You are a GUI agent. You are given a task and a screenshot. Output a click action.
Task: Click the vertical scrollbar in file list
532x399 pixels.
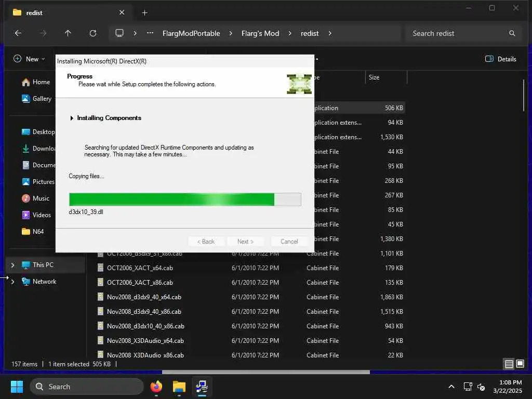pyautogui.click(x=524, y=96)
